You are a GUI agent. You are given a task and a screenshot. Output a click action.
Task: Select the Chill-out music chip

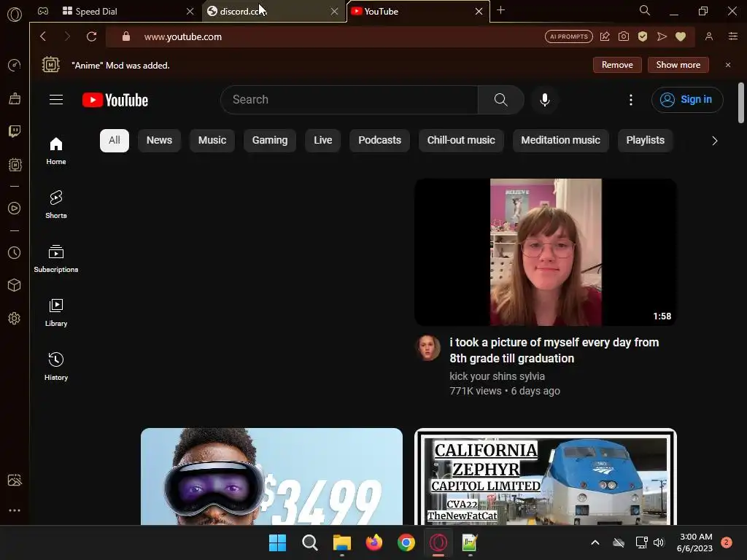pos(461,141)
